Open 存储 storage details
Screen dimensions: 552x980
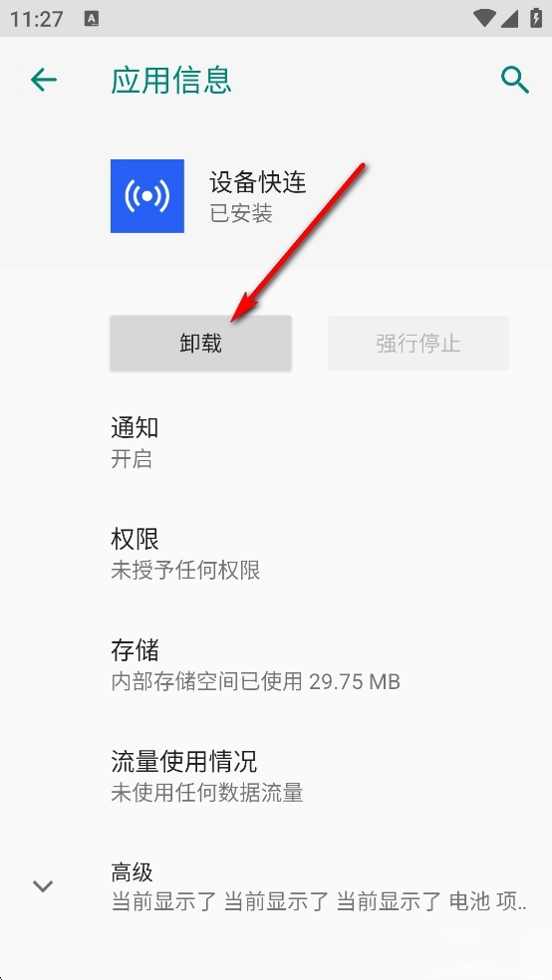click(x=276, y=665)
